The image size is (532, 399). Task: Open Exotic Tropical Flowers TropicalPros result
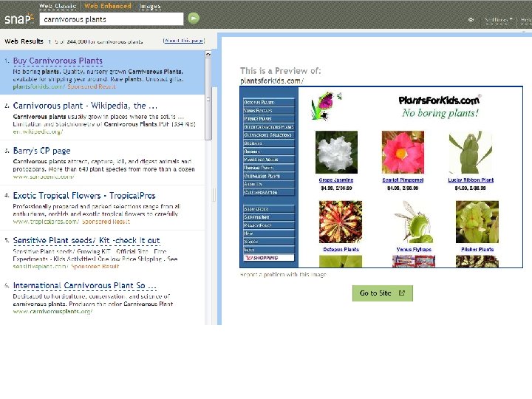[84, 196]
